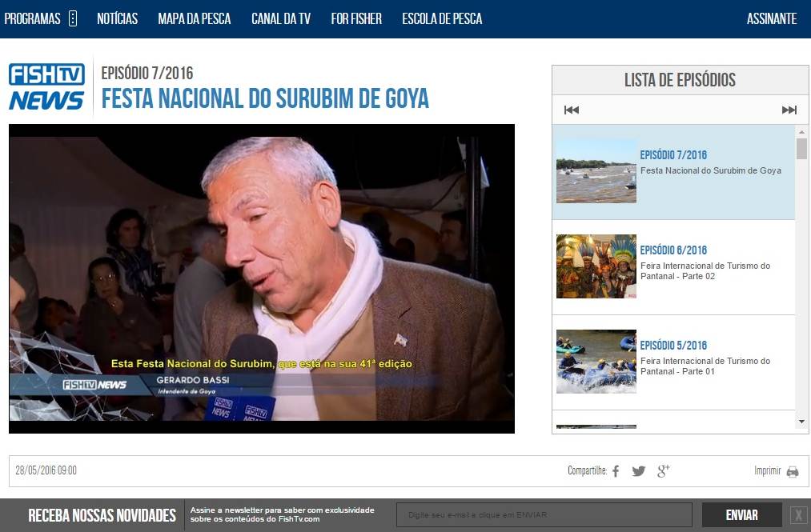This screenshot has height=532, width=811.
Task: Share episode on Twitter
Action: (x=638, y=471)
